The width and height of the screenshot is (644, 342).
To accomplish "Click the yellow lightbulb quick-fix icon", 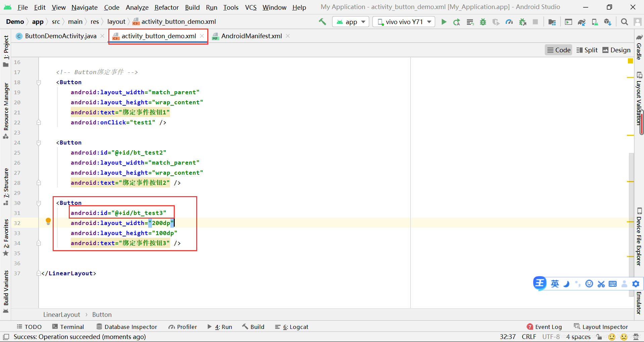I will tap(48, 221).
